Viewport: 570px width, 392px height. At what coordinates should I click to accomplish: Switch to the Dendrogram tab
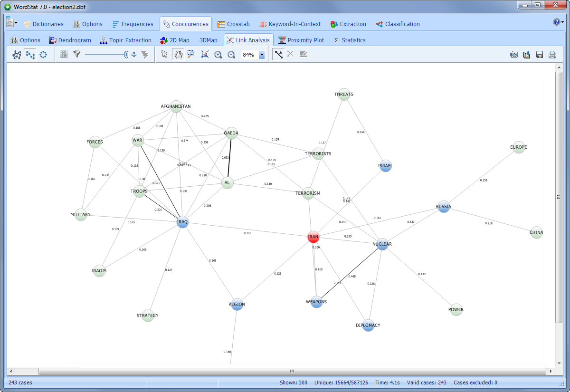[x=69, y=40]
